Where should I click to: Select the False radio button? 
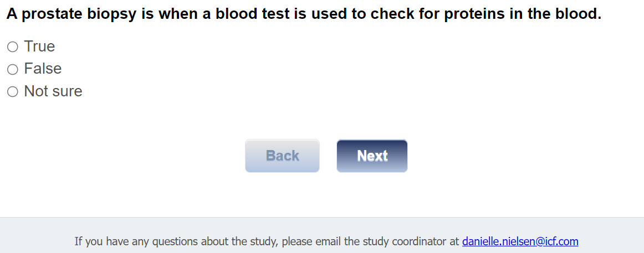[13, 69]
